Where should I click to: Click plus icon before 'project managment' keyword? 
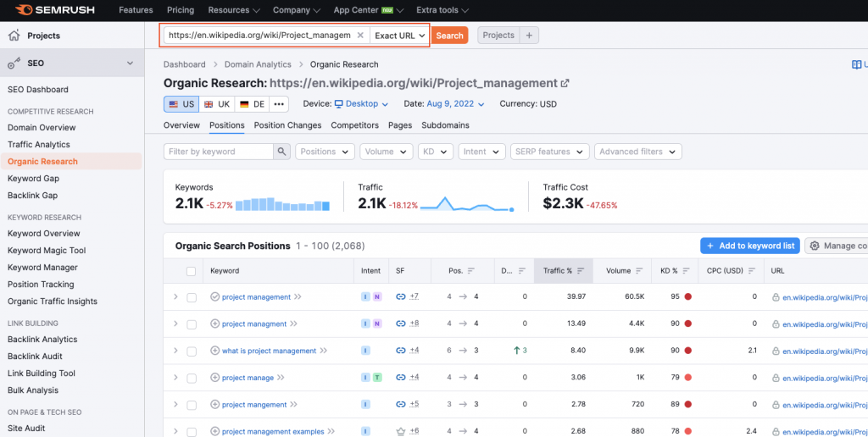pyautogui.click(x=215, y=324)
